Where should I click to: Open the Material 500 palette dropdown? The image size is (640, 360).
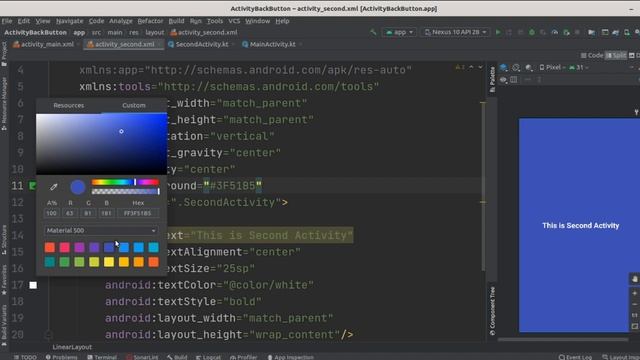[x=101, y=230]
